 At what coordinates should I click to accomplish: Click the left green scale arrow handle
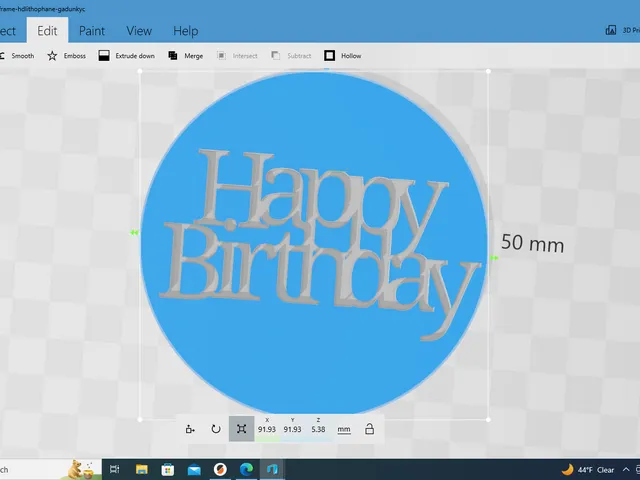pos(134,233)
